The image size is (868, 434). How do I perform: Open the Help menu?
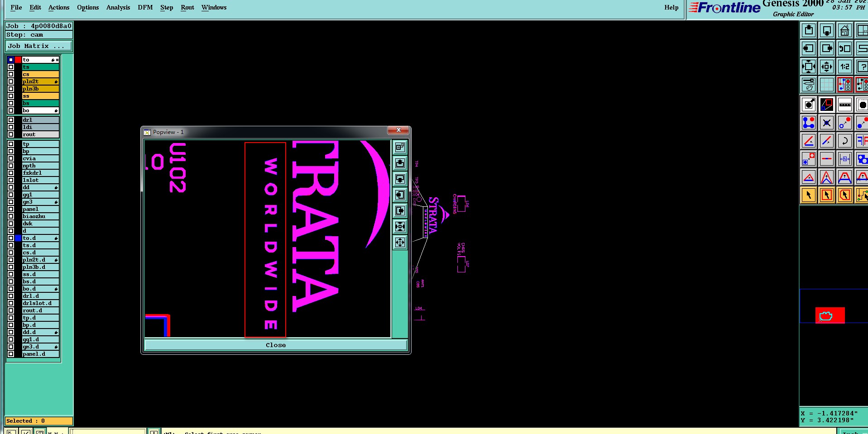(x=671, y=7)
